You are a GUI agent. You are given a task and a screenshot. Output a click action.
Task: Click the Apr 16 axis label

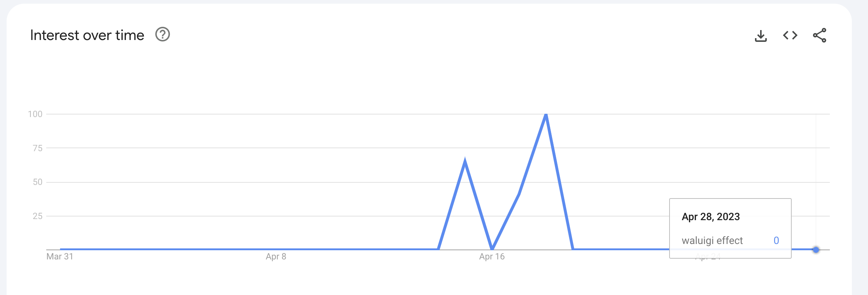pyautogui.click(x=492, y=256)
